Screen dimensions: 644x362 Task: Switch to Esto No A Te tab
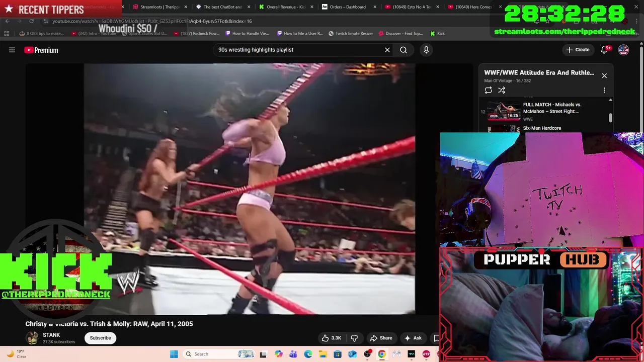(x=409, y=7)
